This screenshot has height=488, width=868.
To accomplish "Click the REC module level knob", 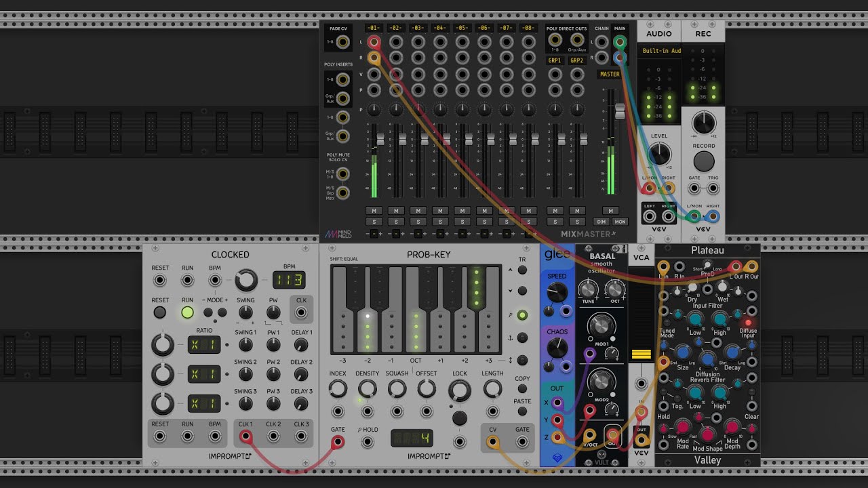I will [704, 123].
